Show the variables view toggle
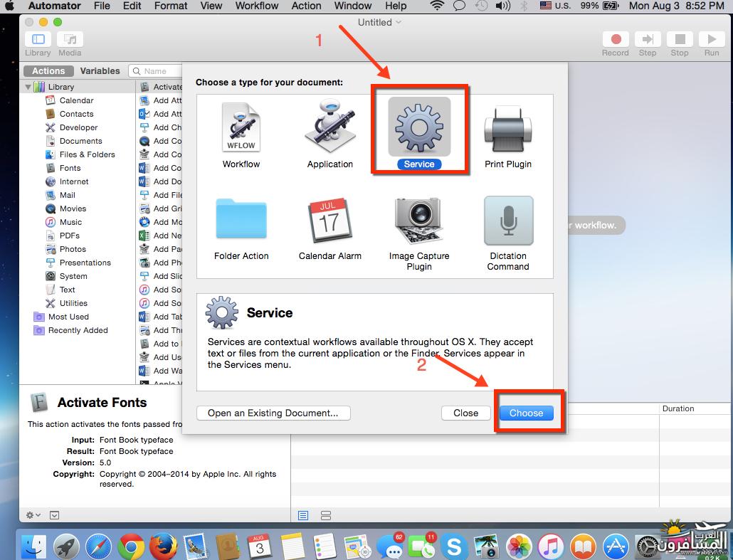The image size is (733, 560). 326,515
